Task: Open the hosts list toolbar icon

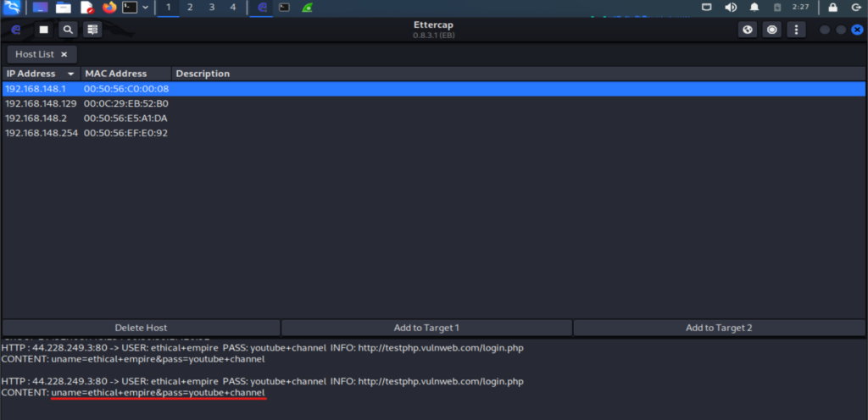Action: click(x=92, y=30)
